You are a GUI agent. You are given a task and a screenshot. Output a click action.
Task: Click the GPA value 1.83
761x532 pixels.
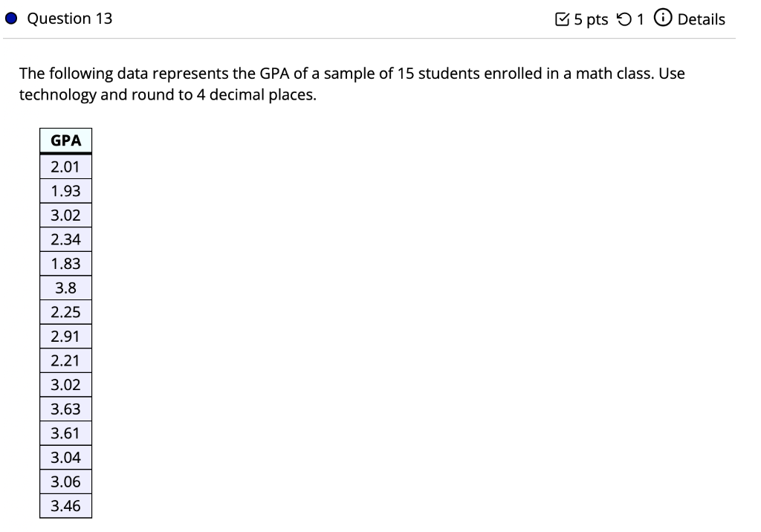coord(65,263)
